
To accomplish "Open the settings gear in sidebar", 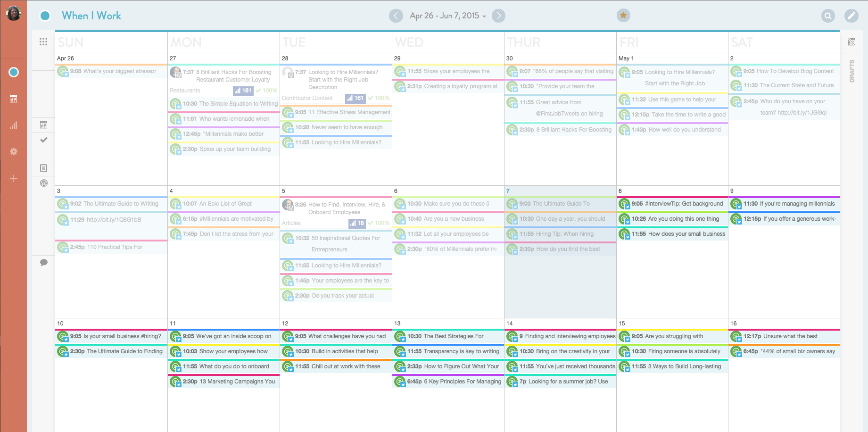I will [x=14, y=151].
